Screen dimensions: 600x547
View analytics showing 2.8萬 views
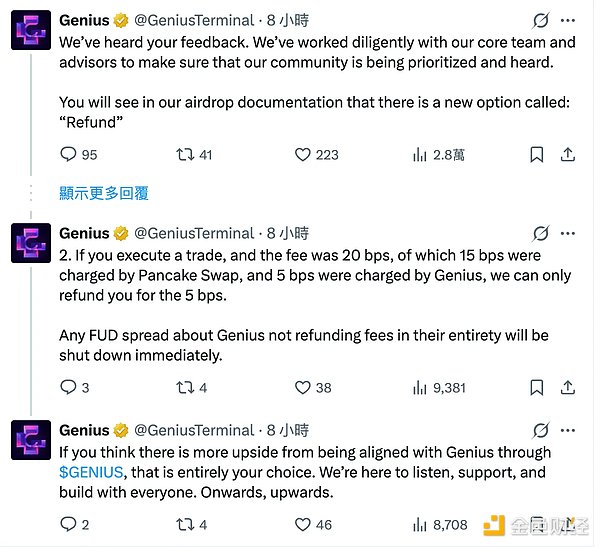[x=420, y=155]
